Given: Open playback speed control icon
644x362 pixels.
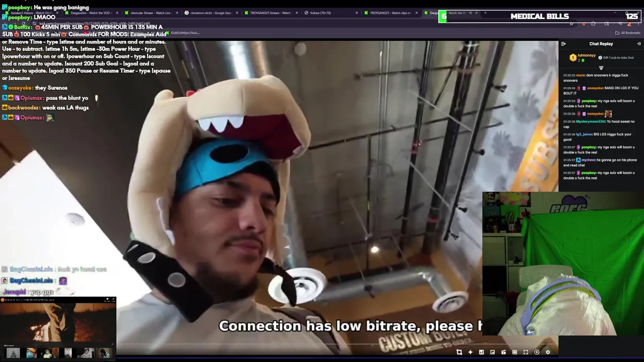Looking at the screenshot, I should pos(537,352).
